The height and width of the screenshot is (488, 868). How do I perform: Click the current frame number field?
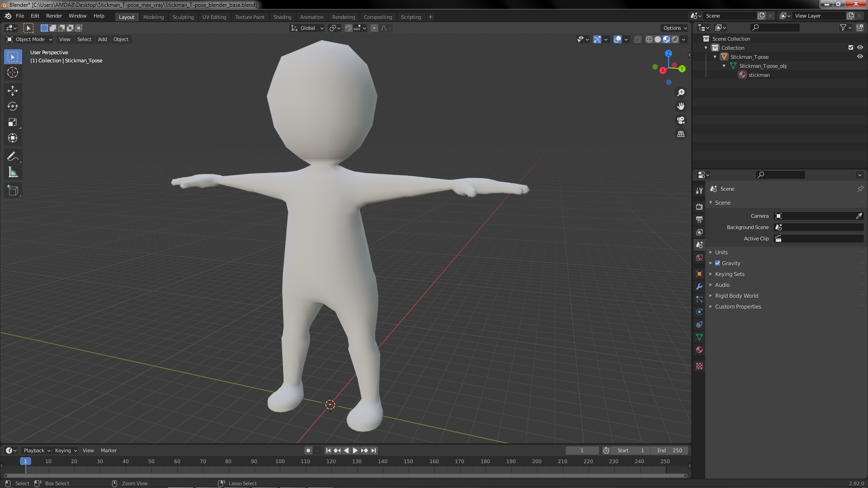coord(582,450)
